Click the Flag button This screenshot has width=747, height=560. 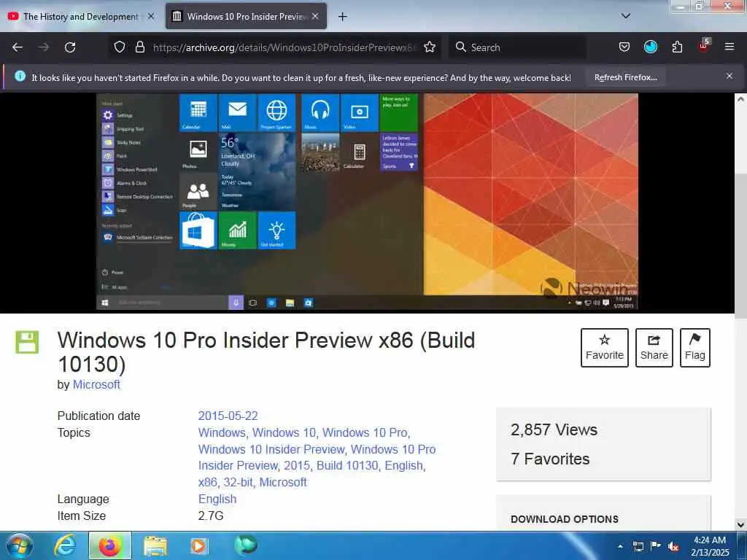tap(694, 348)
